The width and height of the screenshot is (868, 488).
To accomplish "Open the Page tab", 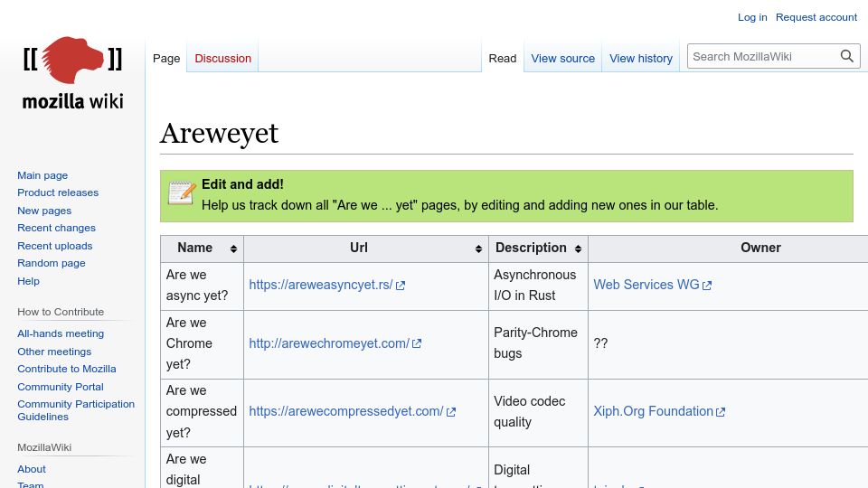I will coord(166,58).
